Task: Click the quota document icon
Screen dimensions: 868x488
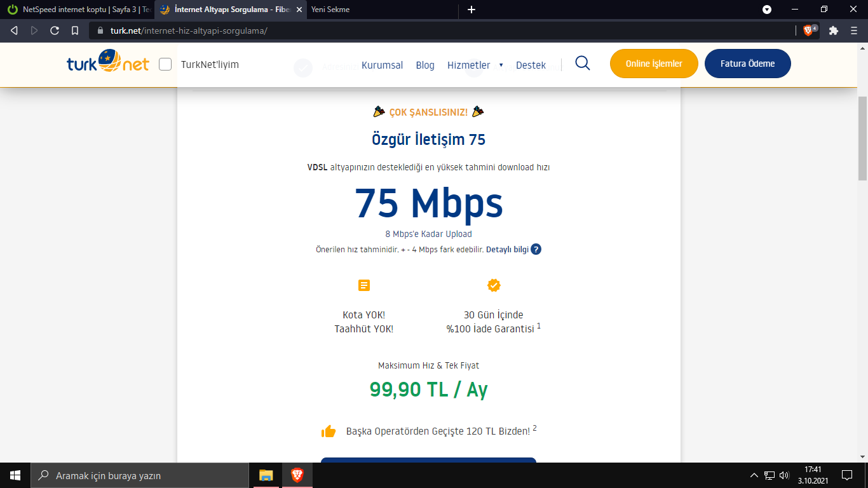Action: (364, 285)
